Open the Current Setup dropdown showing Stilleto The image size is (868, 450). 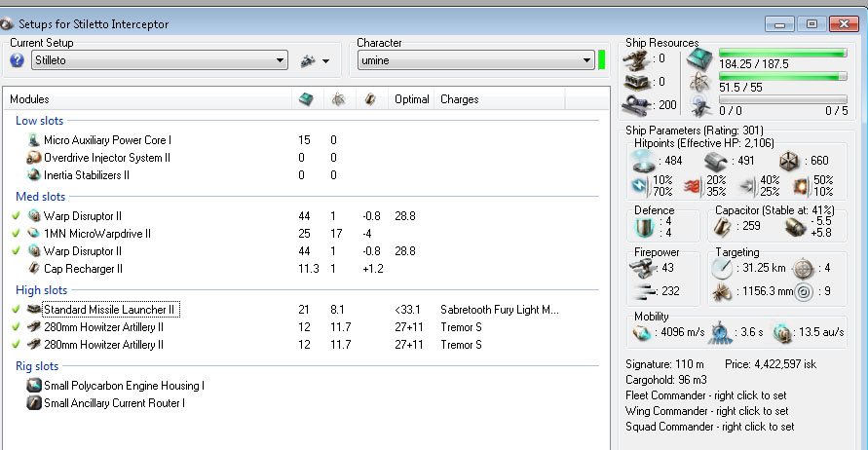[x=160, y=60]
